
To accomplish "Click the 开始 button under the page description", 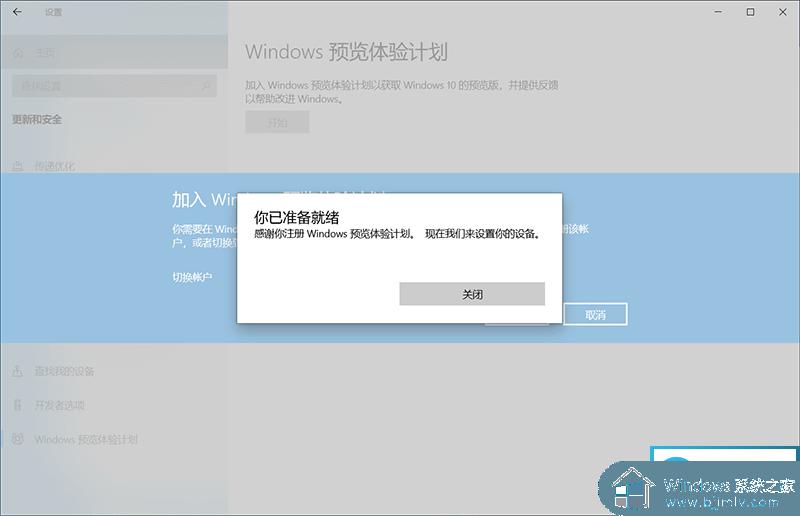I will click(x=277, y=122).
